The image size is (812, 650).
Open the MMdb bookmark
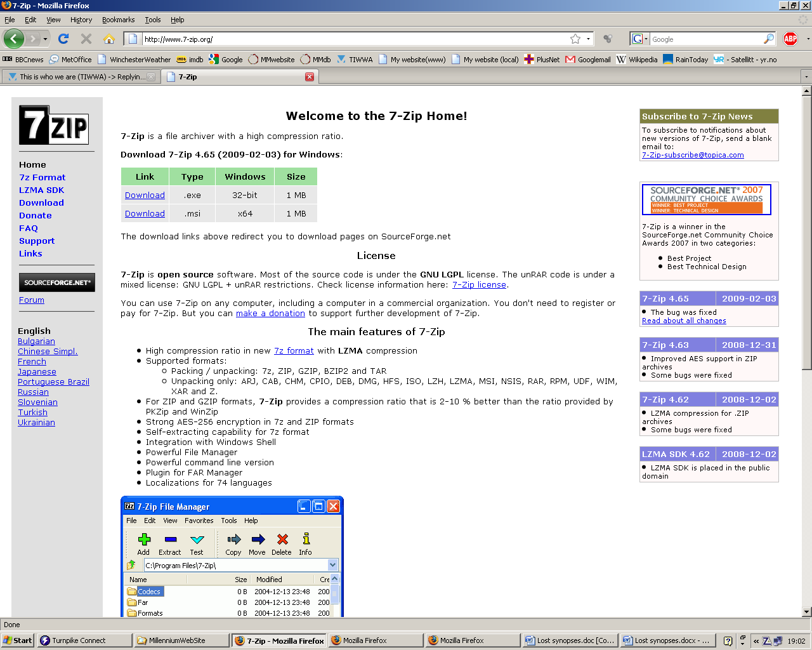coord(316,60)
